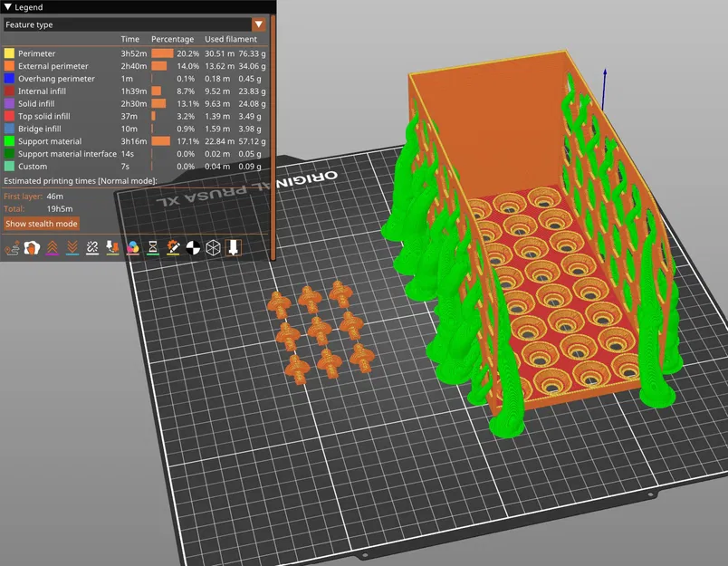Image resolution: width=728 pixels, height=566 pixels.
Task: Click the blue Z axis arrow
Action: [x=604, y=89]
